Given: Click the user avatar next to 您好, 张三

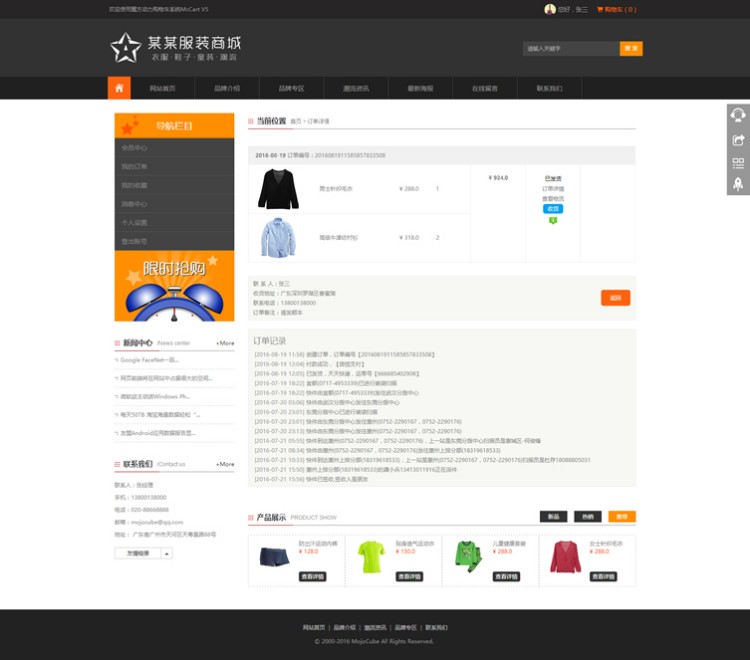Looking at the screenshot, I should click(x=550, y=9).
